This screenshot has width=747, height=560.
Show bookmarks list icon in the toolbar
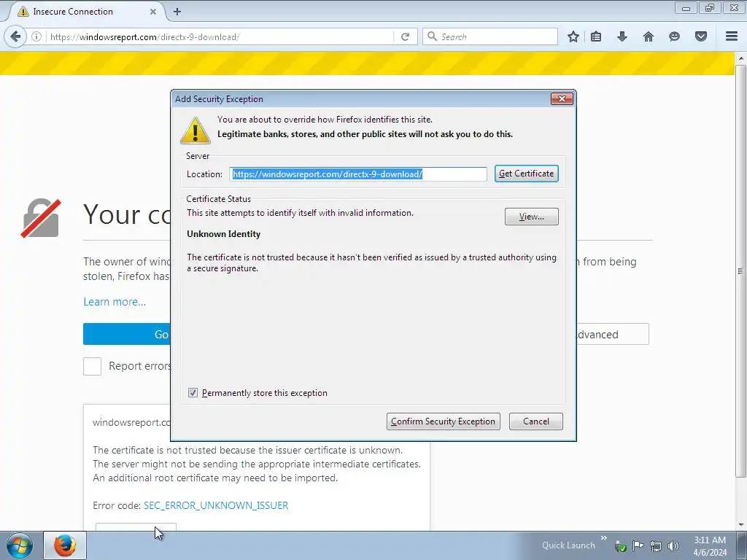596,36
